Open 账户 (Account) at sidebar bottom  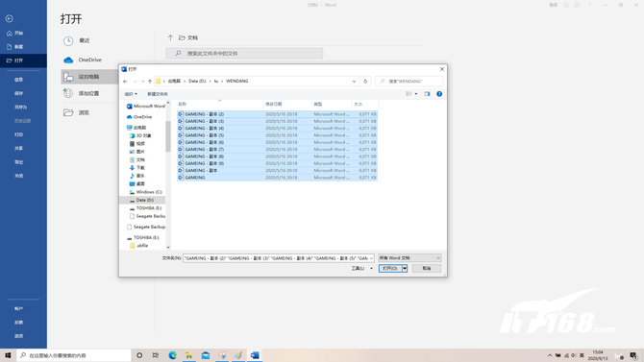coord(18,308)
